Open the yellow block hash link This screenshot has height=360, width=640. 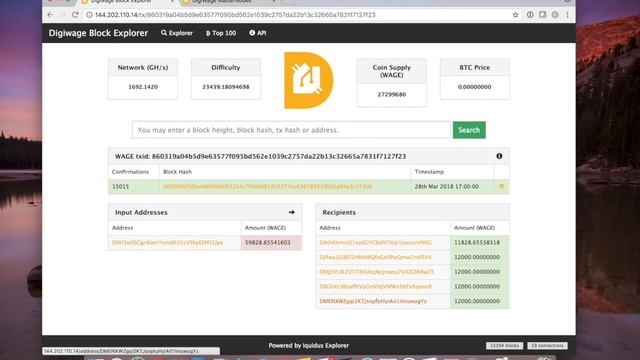coord(267,187)
